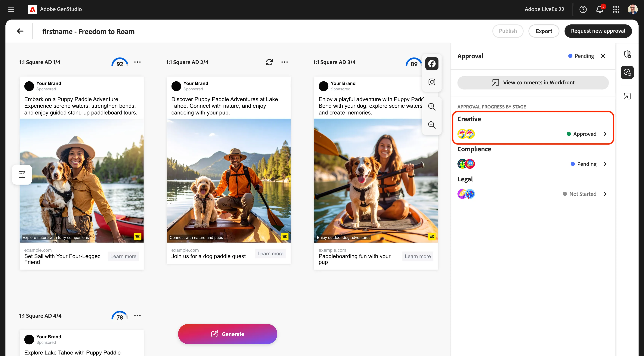Screen dimensions: 644x356
Task: Click Learn more on Paddleboarding fun ad
Action: click(x=418, y=256)
